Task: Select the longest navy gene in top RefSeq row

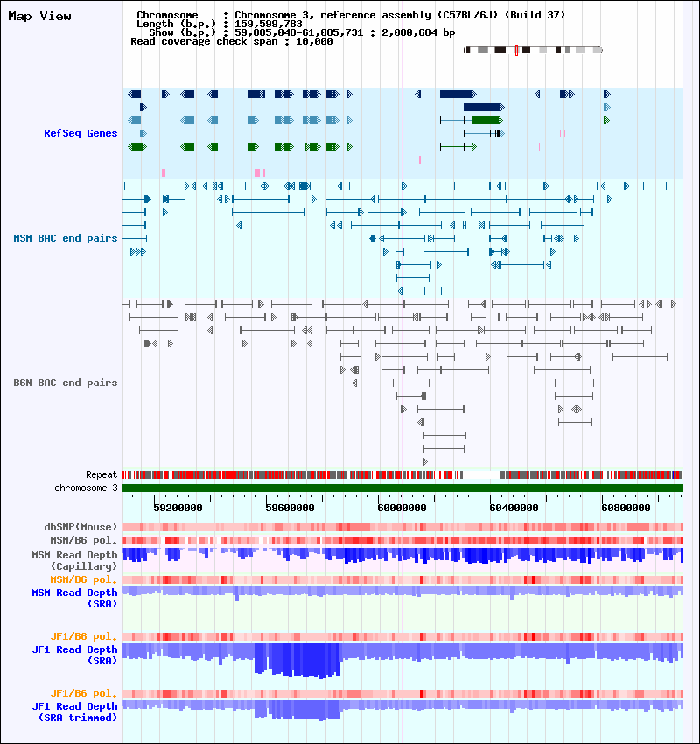Action: point(458,95)
